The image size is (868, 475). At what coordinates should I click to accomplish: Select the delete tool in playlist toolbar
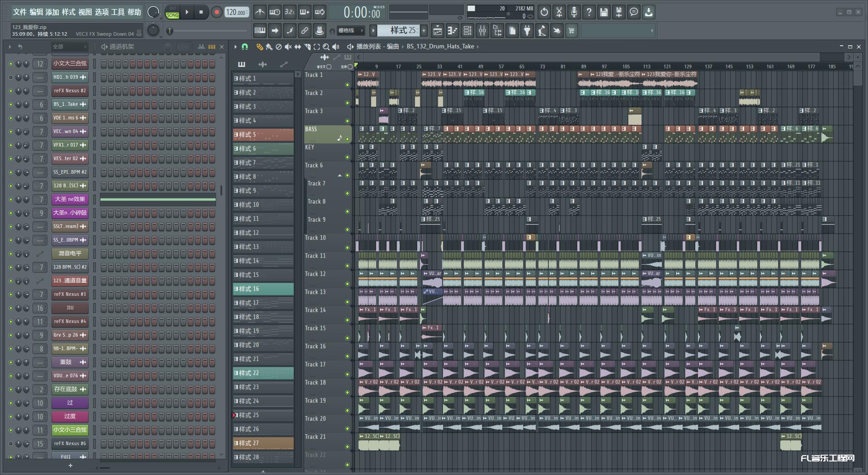(x=278, y=47)
